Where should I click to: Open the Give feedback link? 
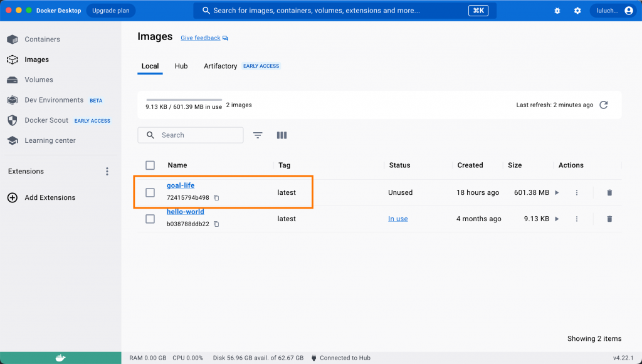click(x=200, y=38)
